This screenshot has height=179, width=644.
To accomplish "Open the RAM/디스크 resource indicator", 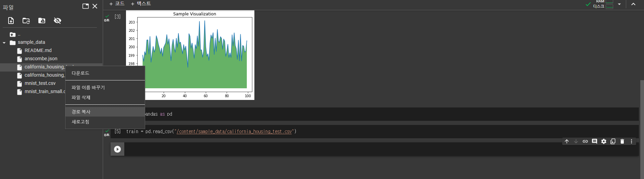I will click(x=603, y=4).
